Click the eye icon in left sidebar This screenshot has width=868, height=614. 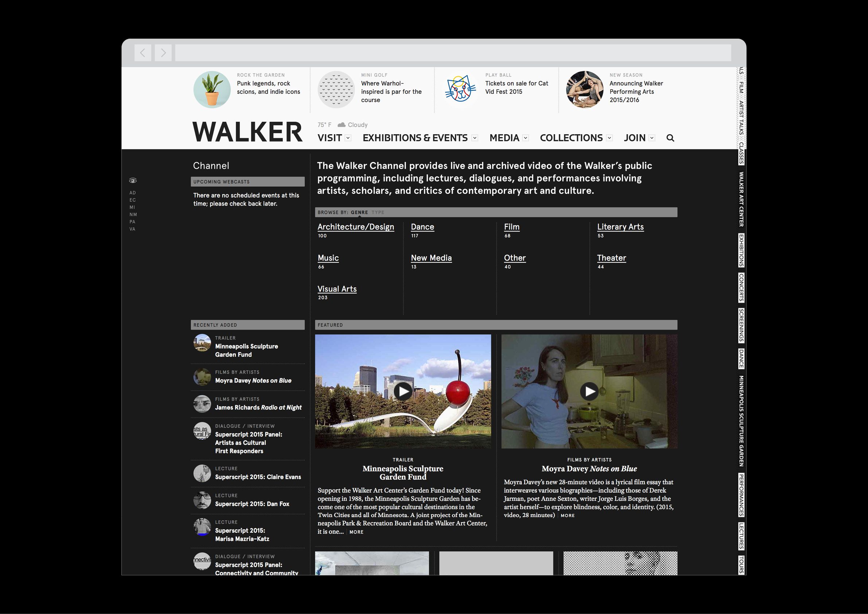(133, 180)
